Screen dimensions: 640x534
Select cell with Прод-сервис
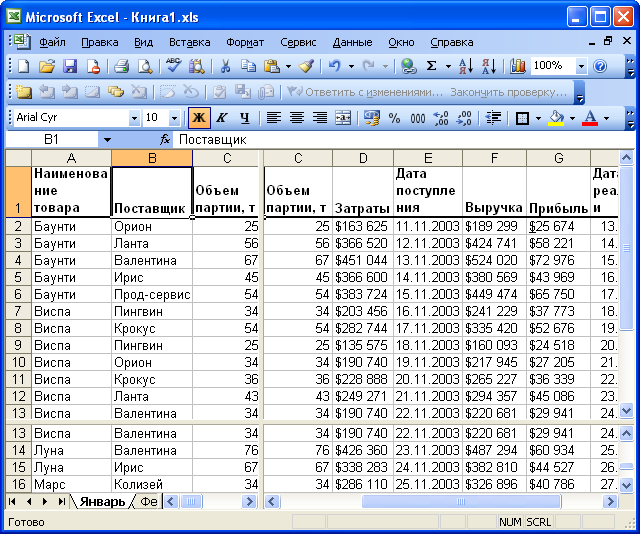pyautogui.click(x=152, y=294)
